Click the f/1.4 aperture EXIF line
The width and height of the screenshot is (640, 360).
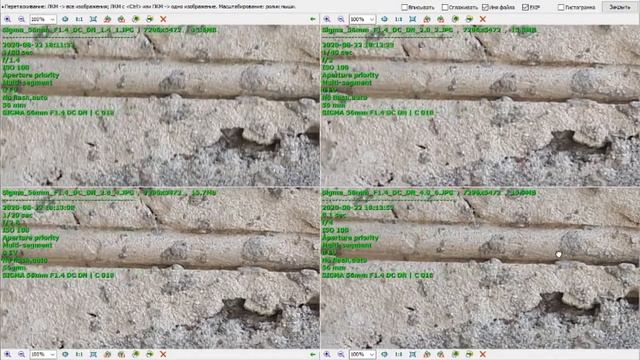tap(11, 60)
